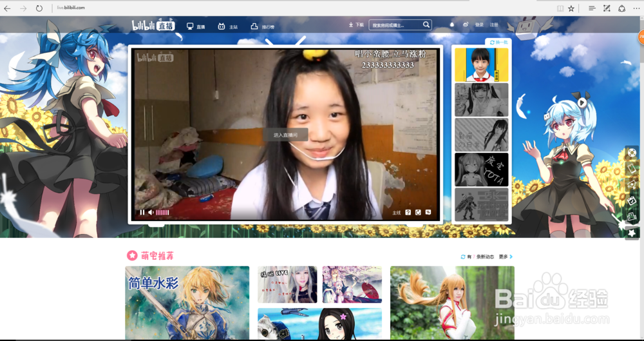This screenshot has height=341, width=644.
Task: Click the bilibili 直播 logo
Action: 153,26
